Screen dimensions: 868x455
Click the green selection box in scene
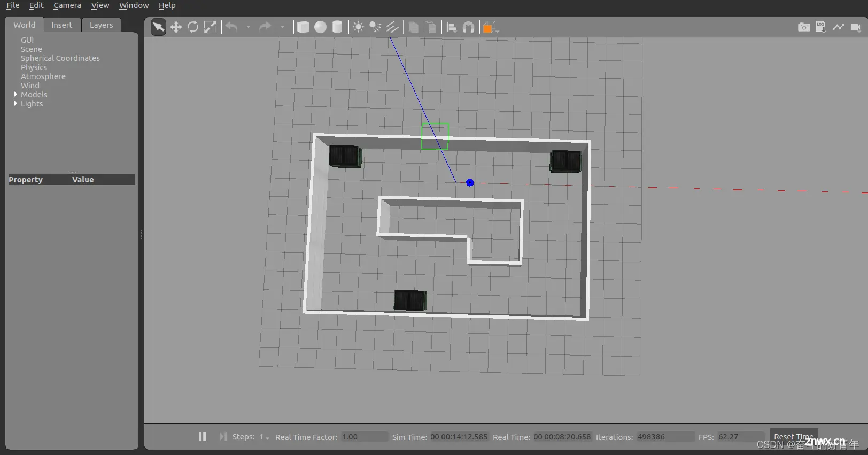coord(435,136)
